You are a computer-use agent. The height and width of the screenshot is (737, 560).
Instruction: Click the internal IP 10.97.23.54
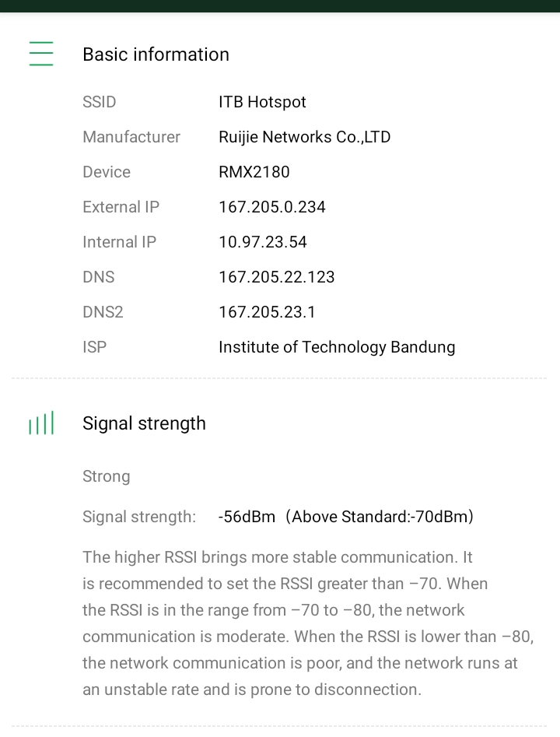click(262, 242)
